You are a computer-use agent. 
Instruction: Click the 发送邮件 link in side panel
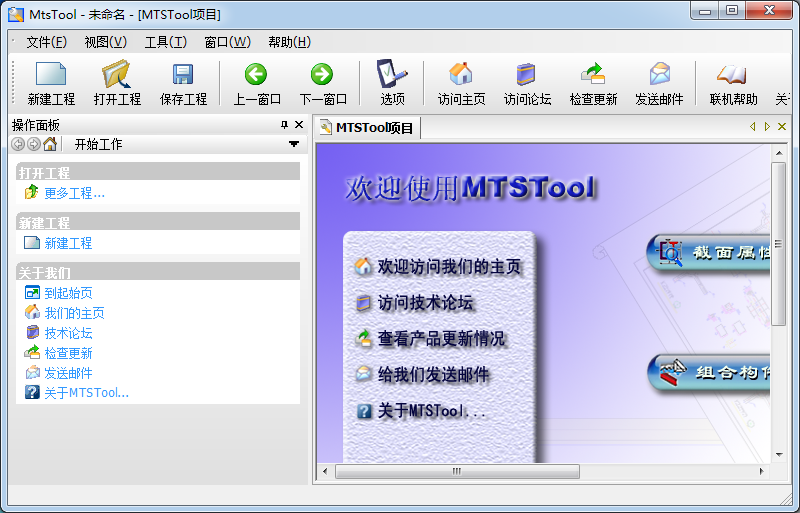(x=68, y=373)
